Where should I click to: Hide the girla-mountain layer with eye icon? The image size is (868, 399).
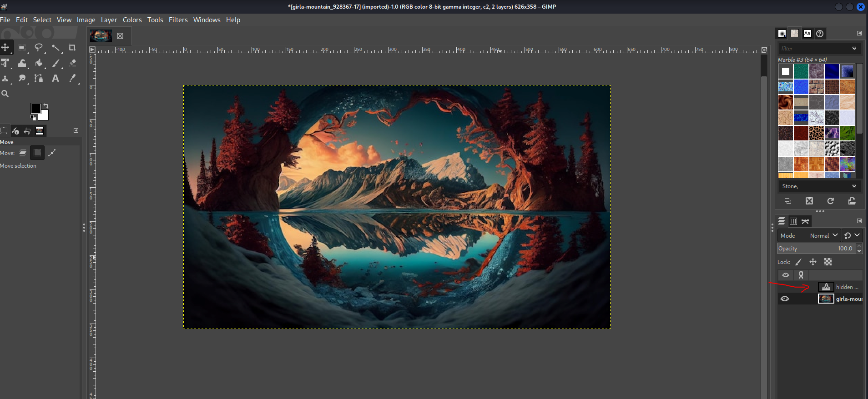point(785,299)
